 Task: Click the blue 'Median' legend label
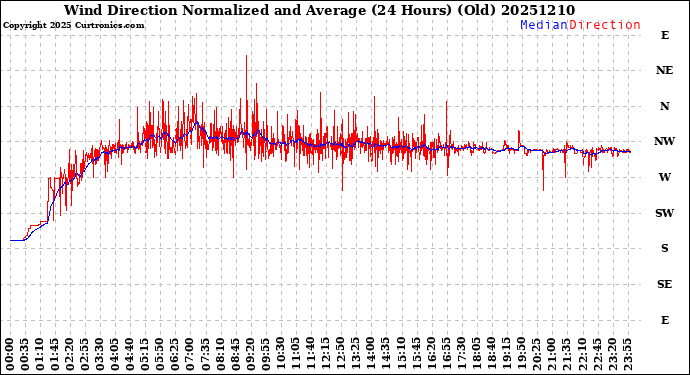coord(544,25)
